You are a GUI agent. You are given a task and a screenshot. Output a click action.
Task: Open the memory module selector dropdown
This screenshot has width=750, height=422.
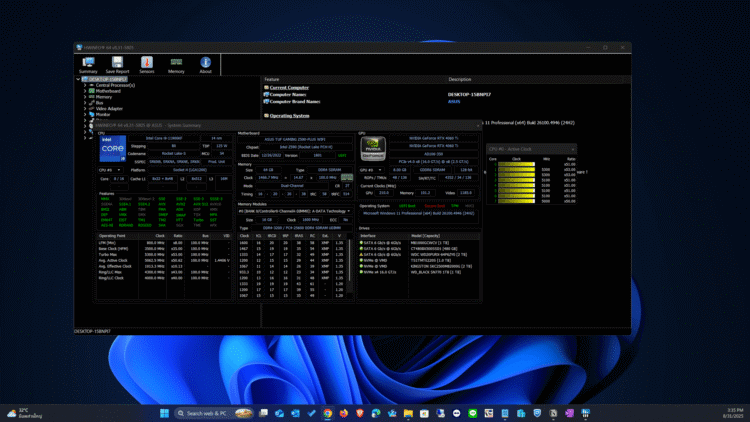294,211
